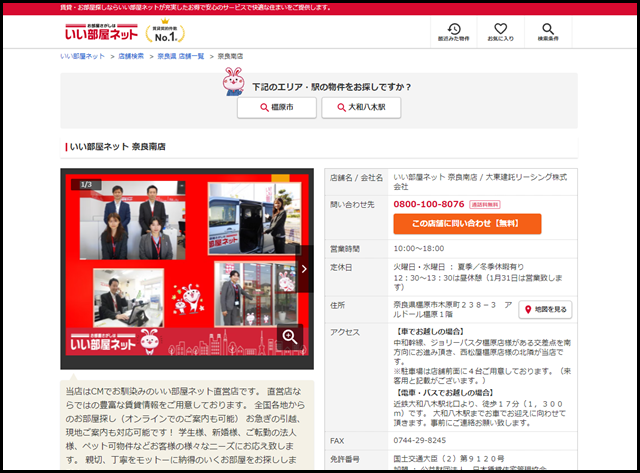Click the store address text 奈良県橿原市木原町
Viewport: 640px width, 473px height.
point(453,309)
